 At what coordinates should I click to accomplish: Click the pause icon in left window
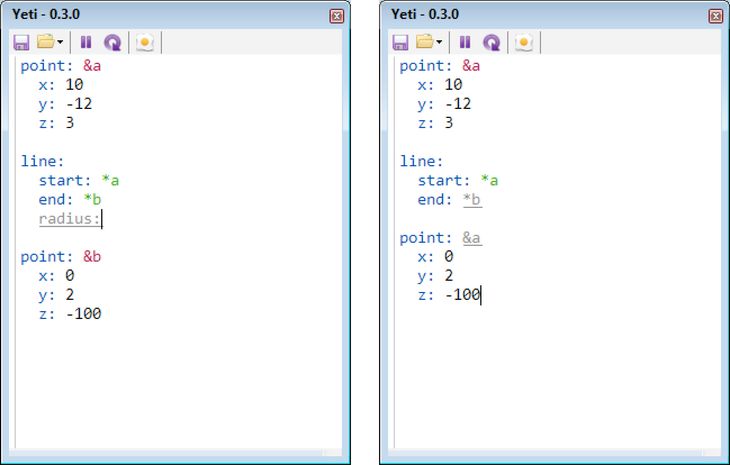tap(86, 42)
